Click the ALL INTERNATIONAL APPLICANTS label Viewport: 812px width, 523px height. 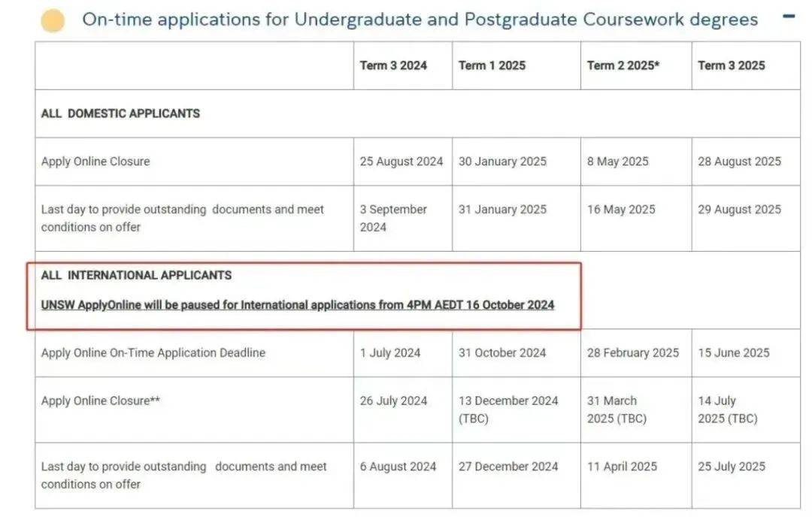(x=136, y=275)
